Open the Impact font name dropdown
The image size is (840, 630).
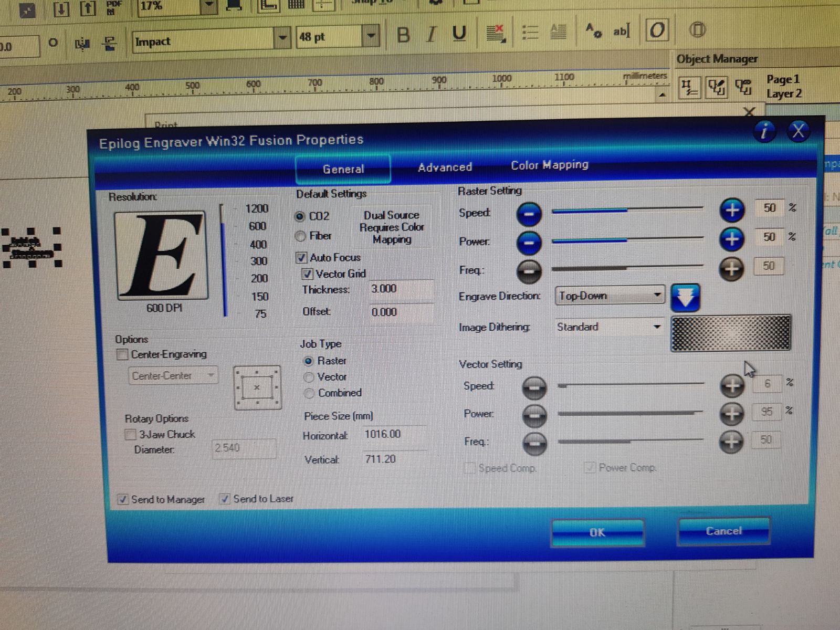click(x=282, y=38)
